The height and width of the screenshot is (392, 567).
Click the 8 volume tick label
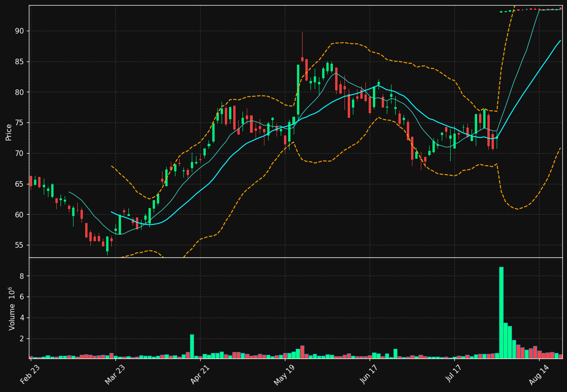[21, 276]
